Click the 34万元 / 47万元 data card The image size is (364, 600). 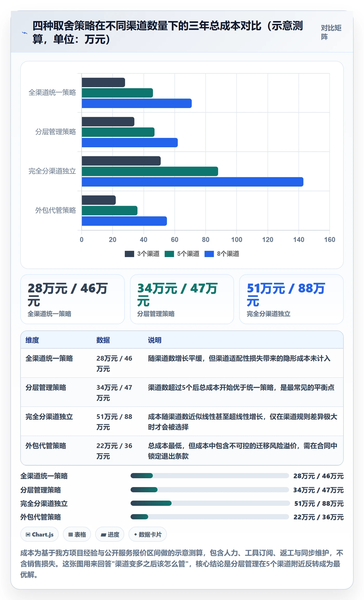[x=182, y=299]
